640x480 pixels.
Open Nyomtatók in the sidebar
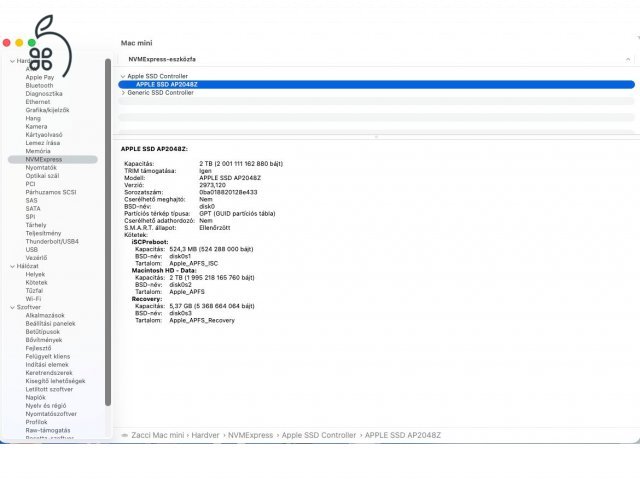pyautogui.click(x=41, y=167)
